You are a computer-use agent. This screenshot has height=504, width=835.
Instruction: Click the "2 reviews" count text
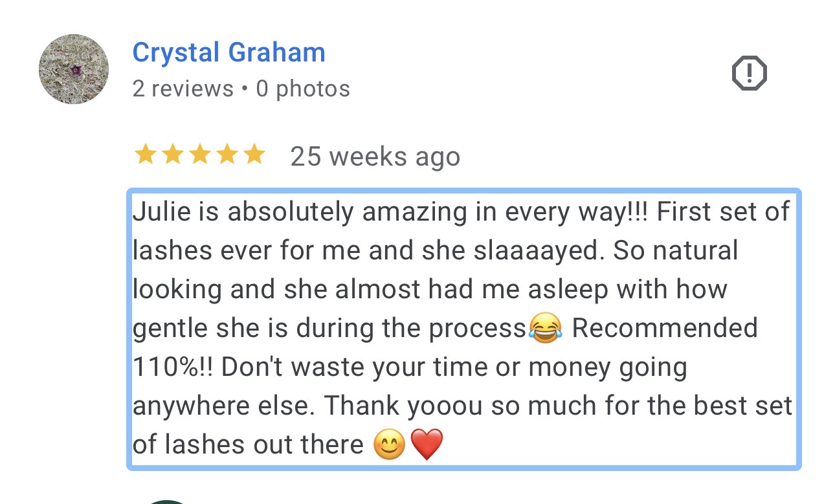click(x=183, y=89)
